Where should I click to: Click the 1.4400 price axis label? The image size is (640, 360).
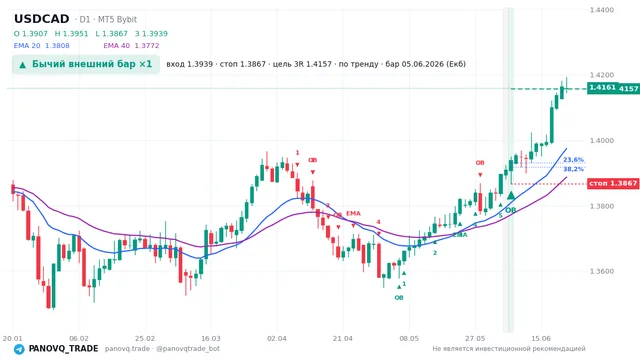pyautogui.click(x=602, y=10)
